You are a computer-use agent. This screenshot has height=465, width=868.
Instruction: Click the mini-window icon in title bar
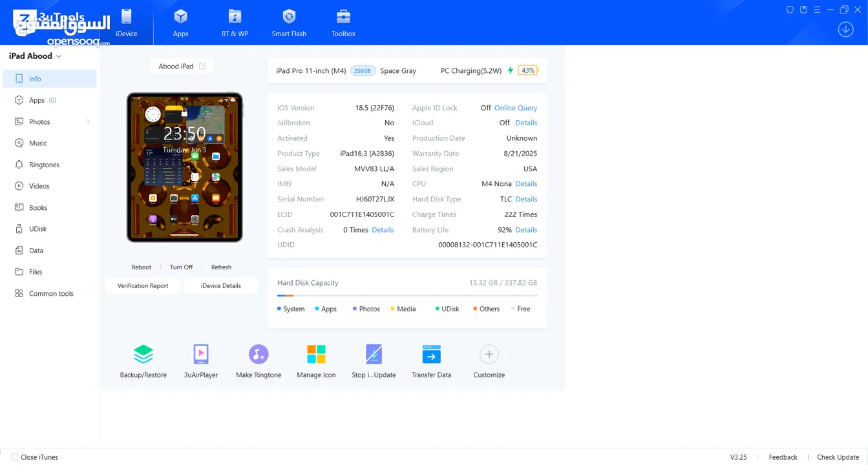pyautogui.click(x=803, y=10)
